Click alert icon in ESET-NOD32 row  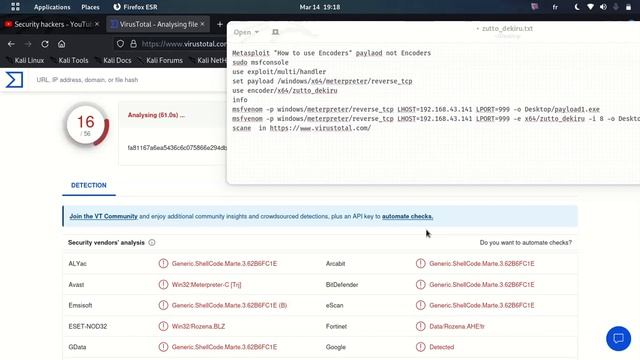pos(163,326)
